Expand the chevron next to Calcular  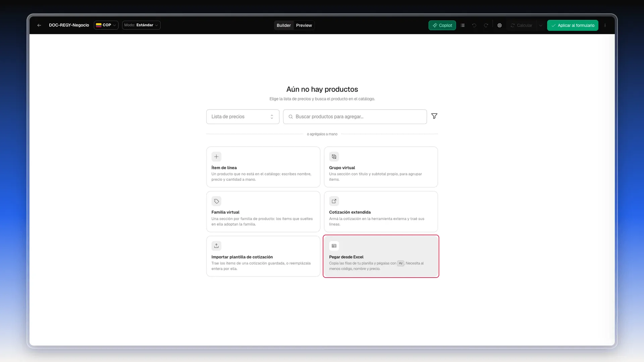click(x=541, y=25)
